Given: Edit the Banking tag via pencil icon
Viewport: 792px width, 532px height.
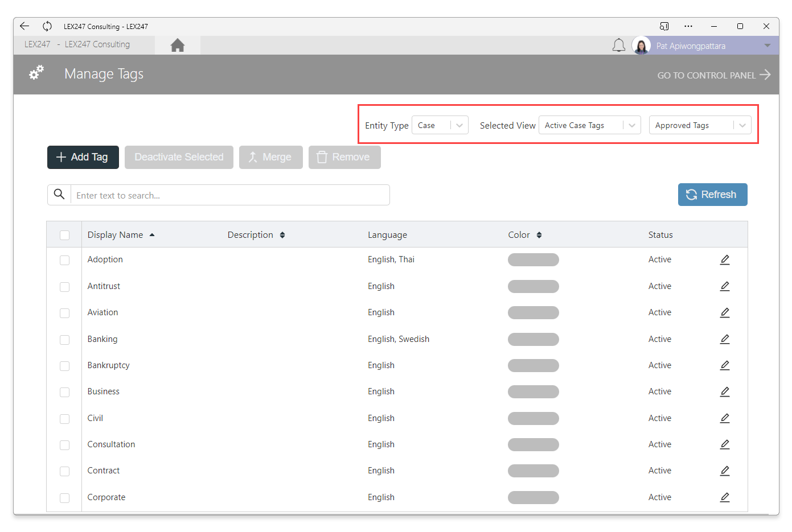Looking at the screenshot, I should point(724,339).
